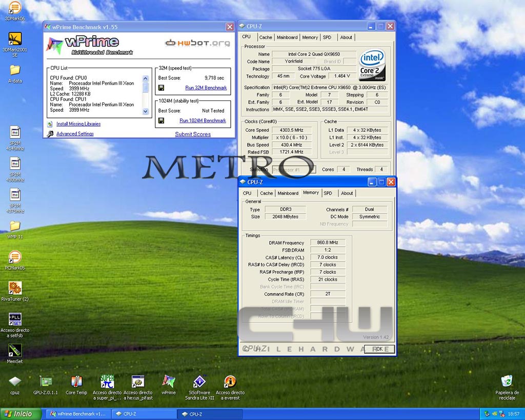Open the setfsb shortcut icon
This screenshot has height=420, width=525.
[x=15, y=319]
